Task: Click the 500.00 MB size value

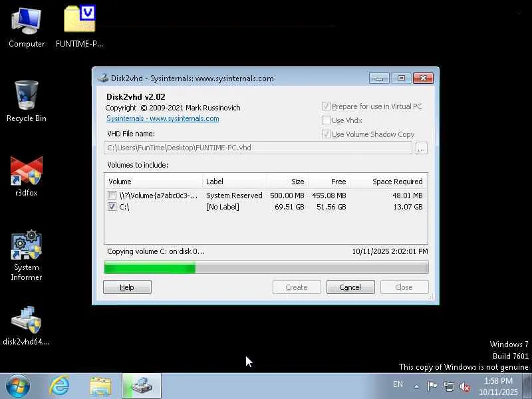Action: pos(287,196)
